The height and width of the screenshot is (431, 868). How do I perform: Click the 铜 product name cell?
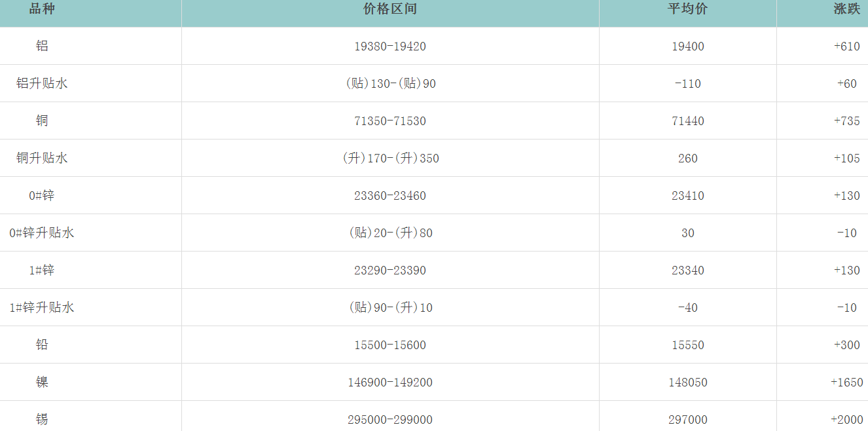[42, 121]
